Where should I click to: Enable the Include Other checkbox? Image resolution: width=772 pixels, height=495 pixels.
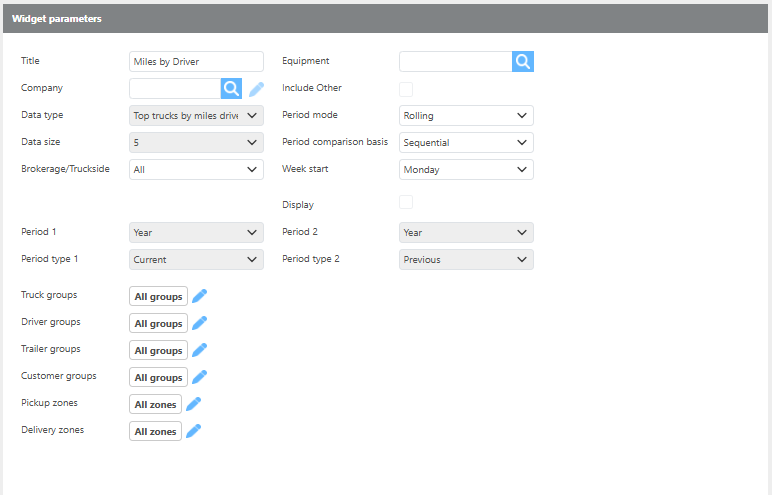[x=406, y=89]
